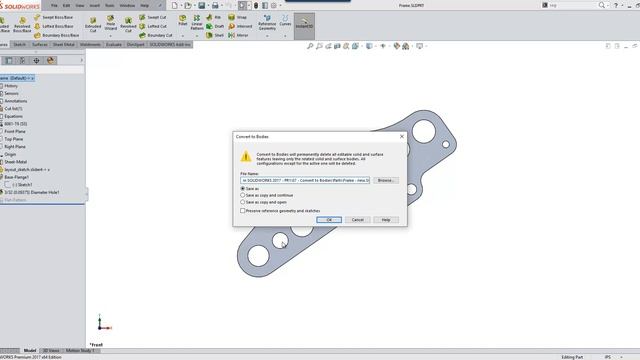
Task: Select Front Plane in the feature tree
Action: coord(15,131)
